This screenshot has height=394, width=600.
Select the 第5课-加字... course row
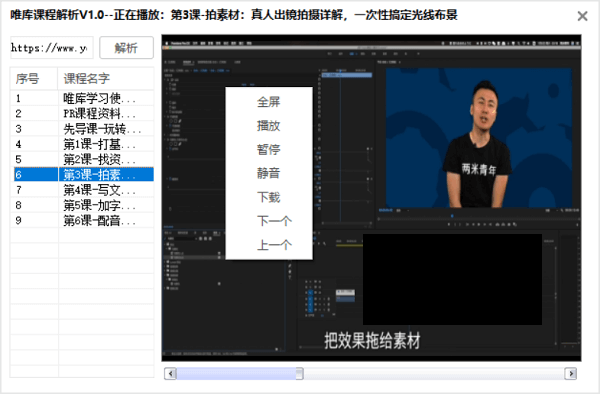pos(82,205)
